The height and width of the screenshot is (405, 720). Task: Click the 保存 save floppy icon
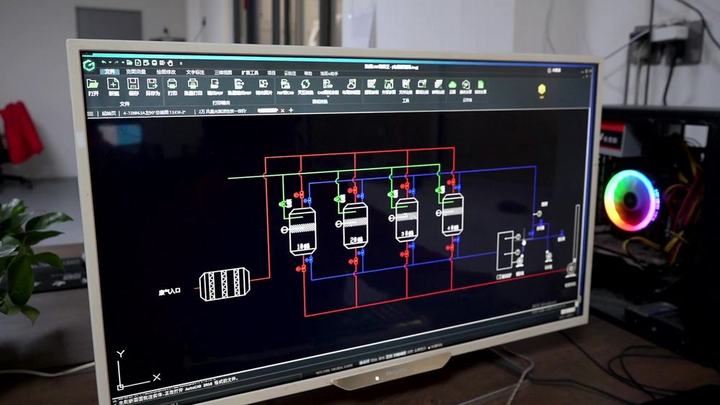pyautogui.click(x=133, y=84)
